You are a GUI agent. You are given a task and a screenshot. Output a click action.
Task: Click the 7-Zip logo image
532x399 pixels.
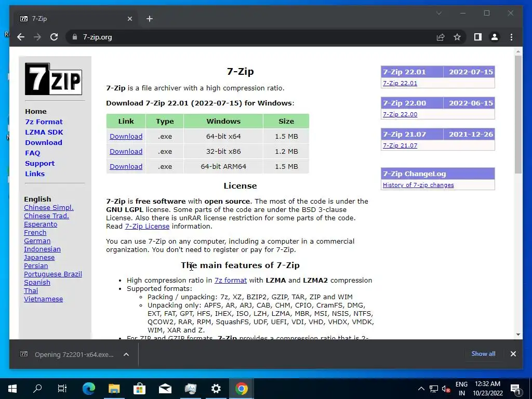pyautogui.click(x=54, y=79)
